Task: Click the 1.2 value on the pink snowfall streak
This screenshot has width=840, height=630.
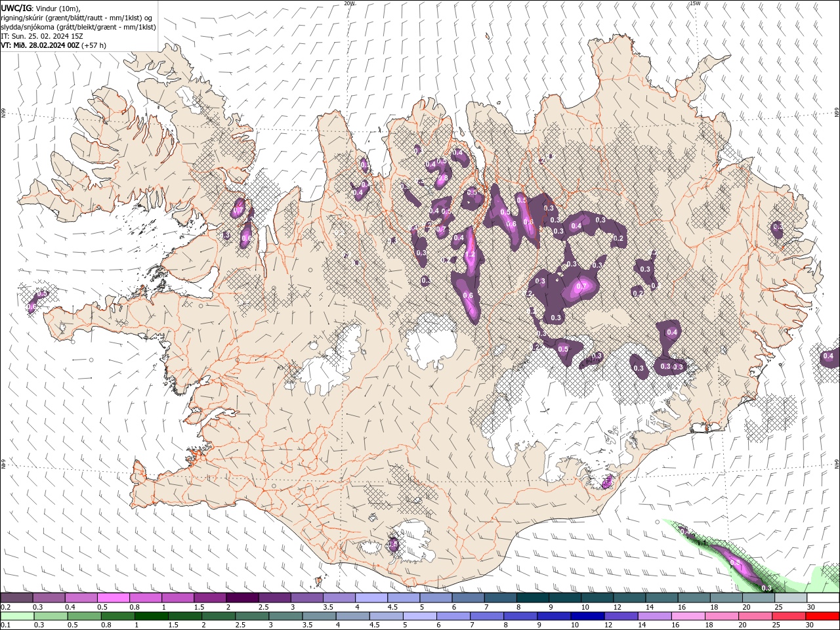Action: tap(470, 255)
